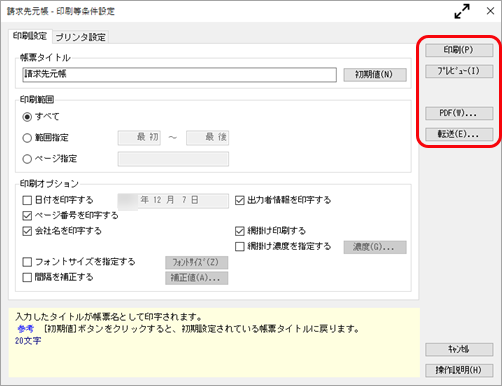Close the 印刷等条件設定 dialog
The image size is (502, 386).
click(x=490, y=11)
